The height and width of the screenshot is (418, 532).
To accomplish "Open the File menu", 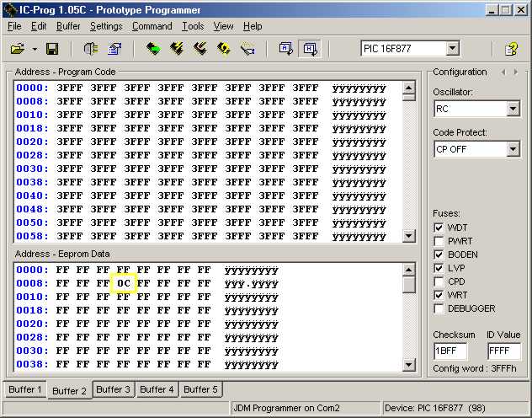I will (14, 26).
